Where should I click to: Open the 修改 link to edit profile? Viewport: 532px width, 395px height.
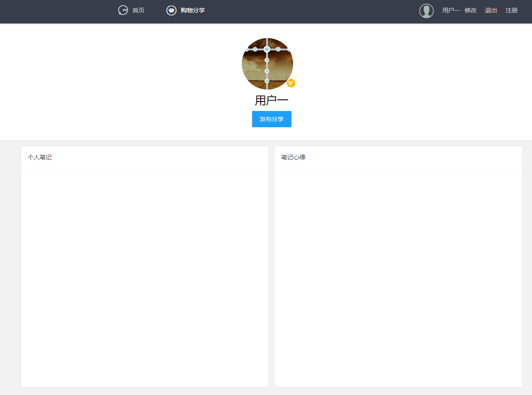click(x=471, y=10)
